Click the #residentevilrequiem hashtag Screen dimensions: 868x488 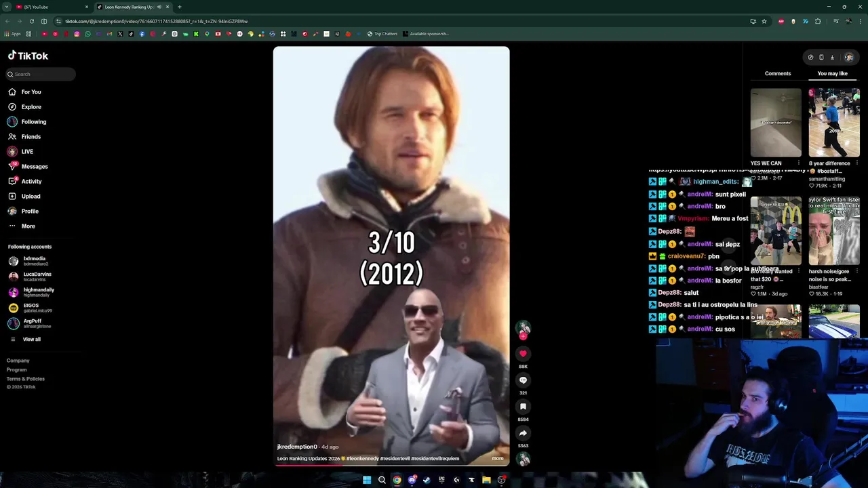(435, 458)
